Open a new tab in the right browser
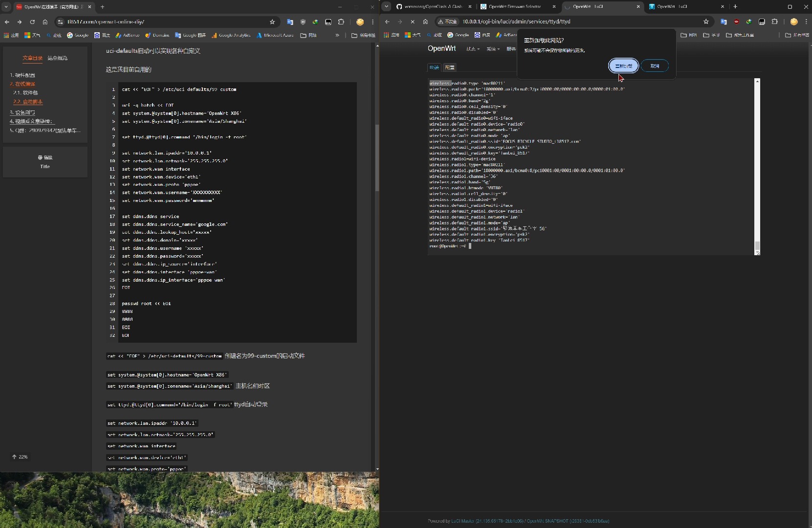812x528 pixels. 735,6
